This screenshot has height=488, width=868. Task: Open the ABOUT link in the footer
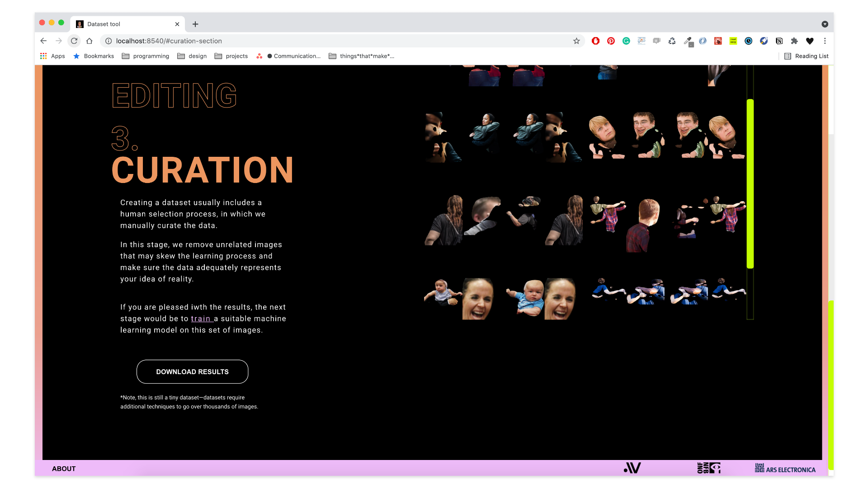[x=64, y=469]
